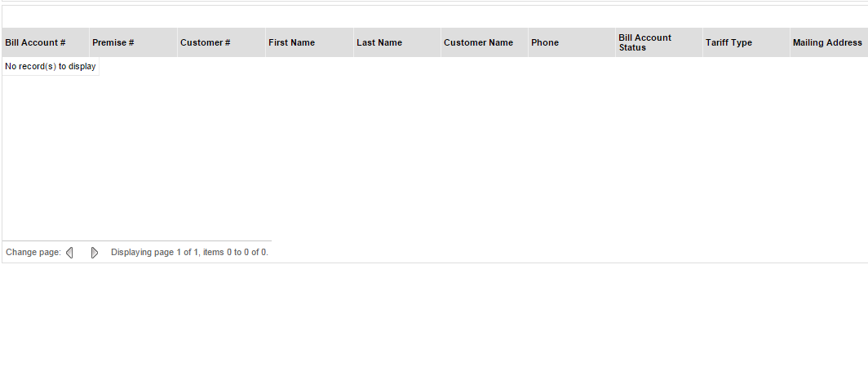Click the Customer # column header
The height and width of the screenshot is (375, 868).
[x=206, y=42]
